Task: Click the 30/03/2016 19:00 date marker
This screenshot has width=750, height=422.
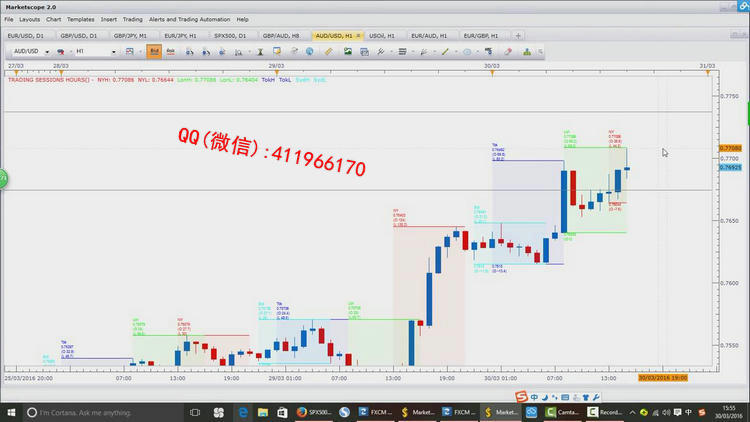Action: (x=663, y=378)
